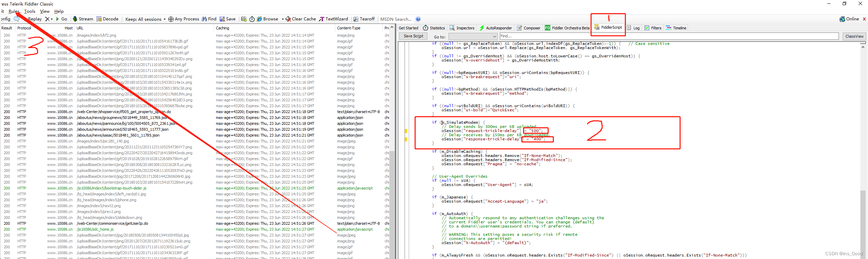Viewport: 868px width, 259px height.
Task: Open the Help menu
Action: pyautogui.click(x=59, y=11)
